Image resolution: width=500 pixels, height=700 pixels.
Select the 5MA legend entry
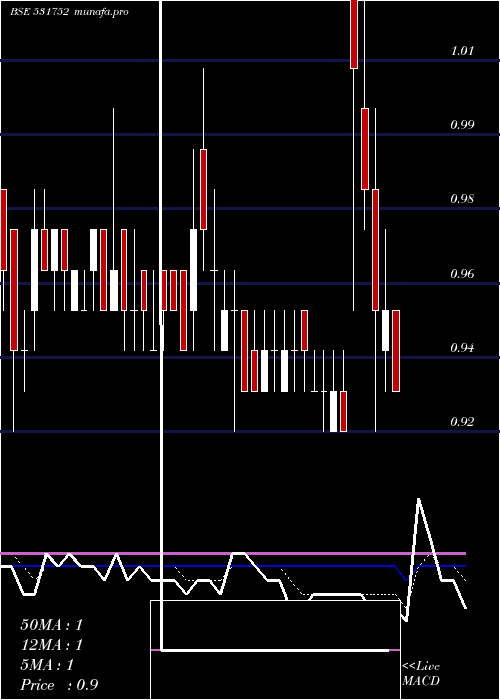click(47, 665)
